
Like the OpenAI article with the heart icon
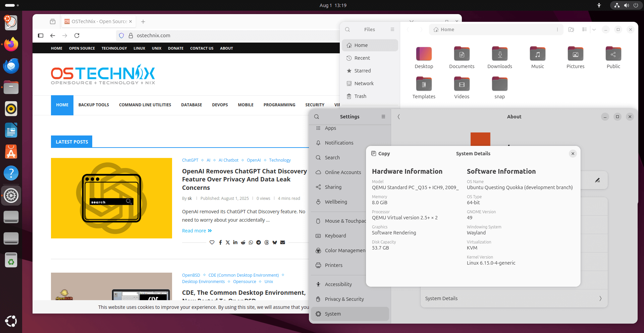(x=212, y=242)
